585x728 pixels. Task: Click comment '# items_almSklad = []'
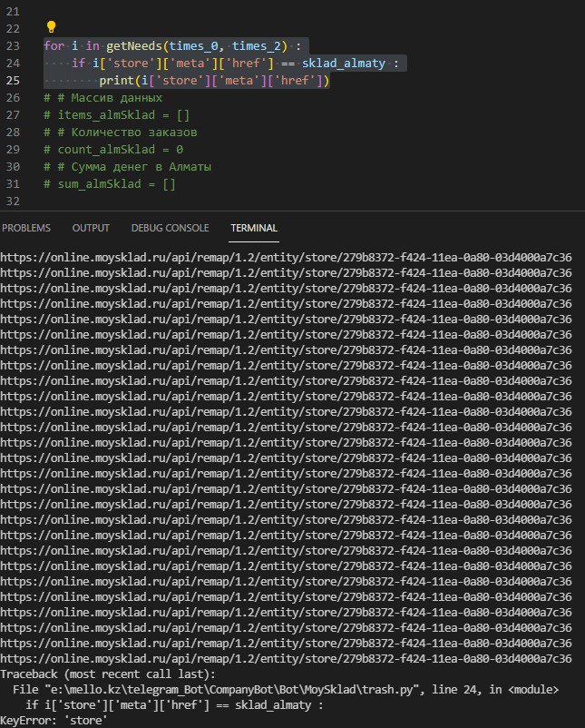(x=116, y=114)
